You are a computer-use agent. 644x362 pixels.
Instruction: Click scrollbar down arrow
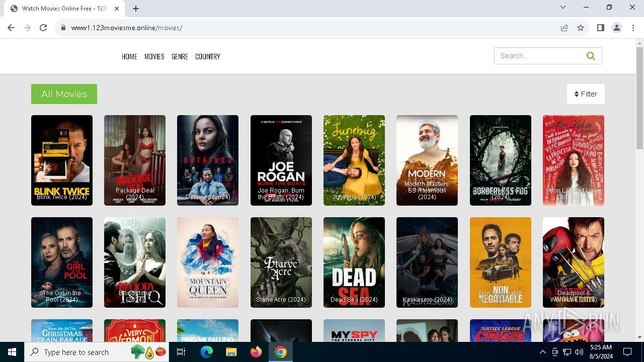pos(639,337)
